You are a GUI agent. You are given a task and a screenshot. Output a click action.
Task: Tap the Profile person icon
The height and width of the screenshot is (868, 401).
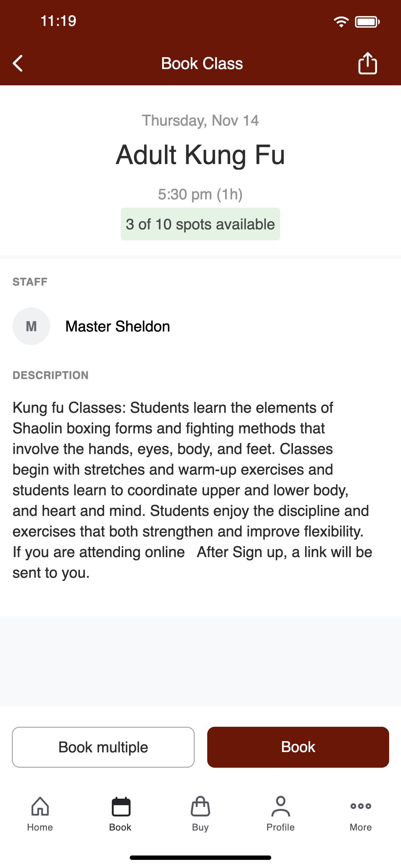coord(280,806)
